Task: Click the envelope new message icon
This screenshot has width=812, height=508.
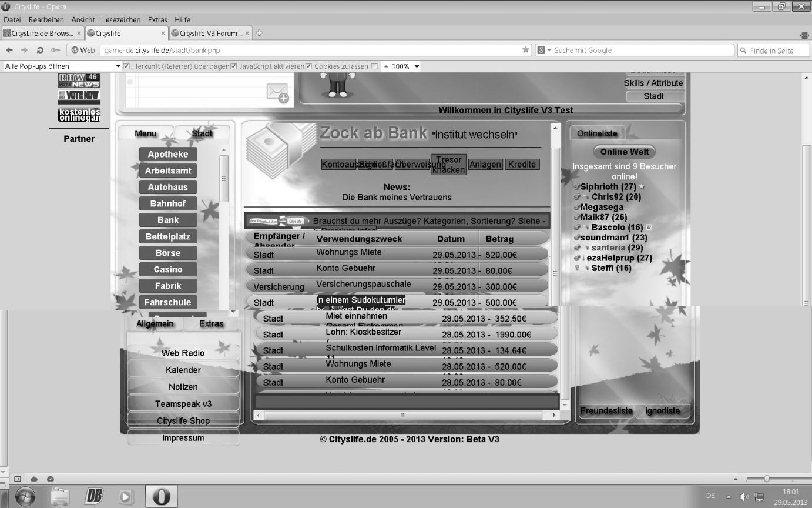Action: [277, 93]
